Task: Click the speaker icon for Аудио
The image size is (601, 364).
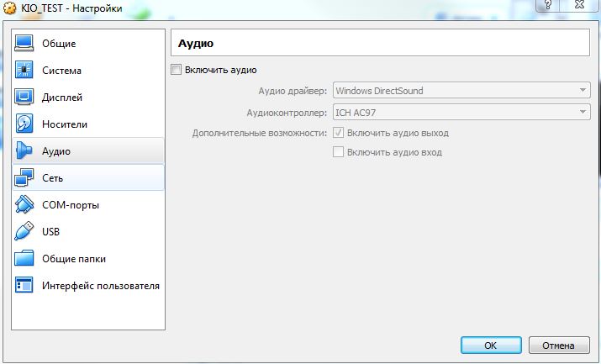Action: pos(24,151)
